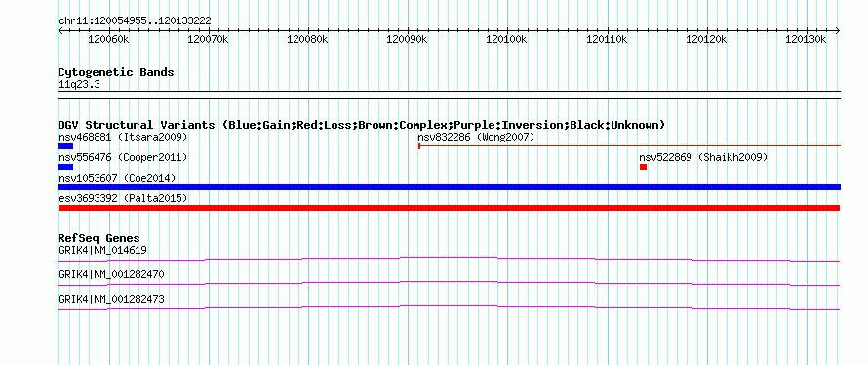Viewport: 868px width, 365px height.
Task: Click magenta line of GRIK4 NM_014619
Action: pyautogui.click(x=449, y=259)
